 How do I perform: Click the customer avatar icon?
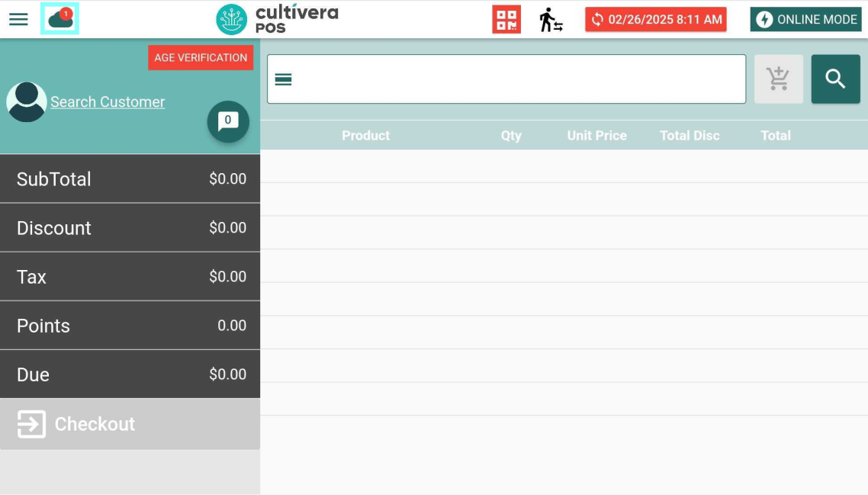(x=26, y=102)
